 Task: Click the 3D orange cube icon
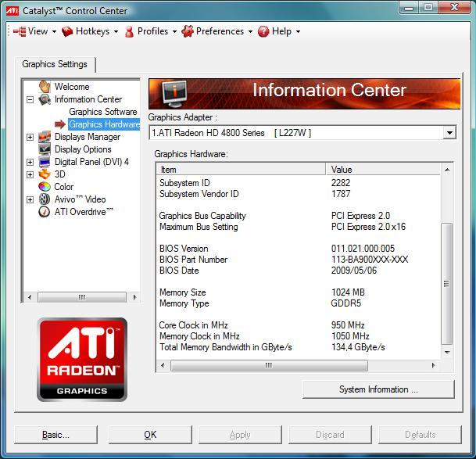point(45,174)
